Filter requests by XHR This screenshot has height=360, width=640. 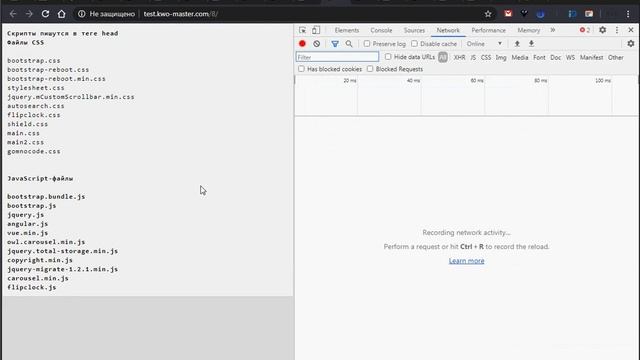459,58
